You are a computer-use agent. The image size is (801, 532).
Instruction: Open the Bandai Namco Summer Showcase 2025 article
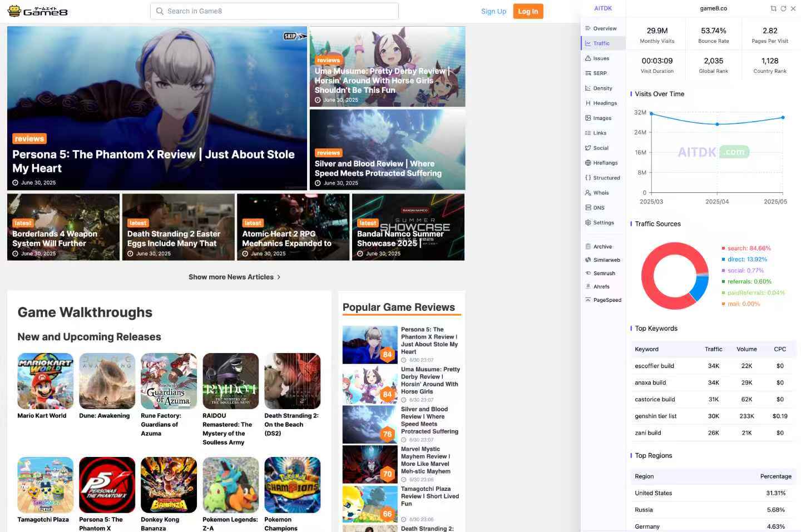pos(408,227)
